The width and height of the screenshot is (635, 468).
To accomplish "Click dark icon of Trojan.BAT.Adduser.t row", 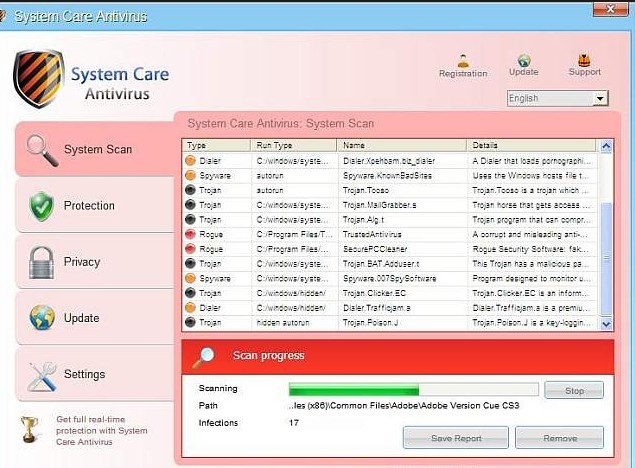I will (190, 264).
